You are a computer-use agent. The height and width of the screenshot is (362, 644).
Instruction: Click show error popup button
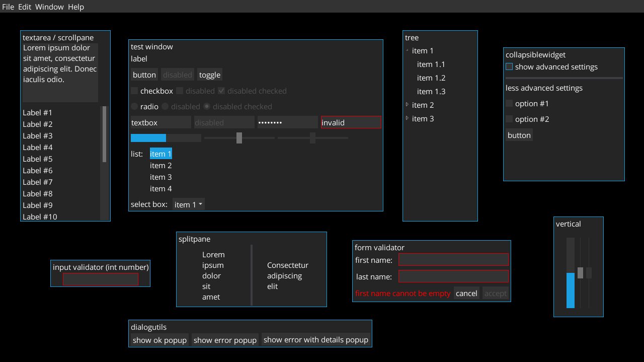pos(225,340)
